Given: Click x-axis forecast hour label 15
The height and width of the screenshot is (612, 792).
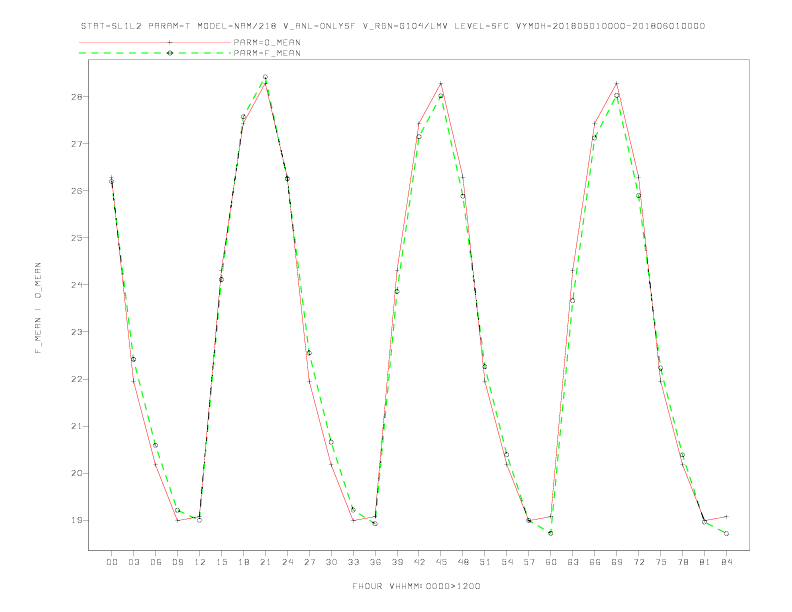Looking at the screenshot, I should [221, 562].
